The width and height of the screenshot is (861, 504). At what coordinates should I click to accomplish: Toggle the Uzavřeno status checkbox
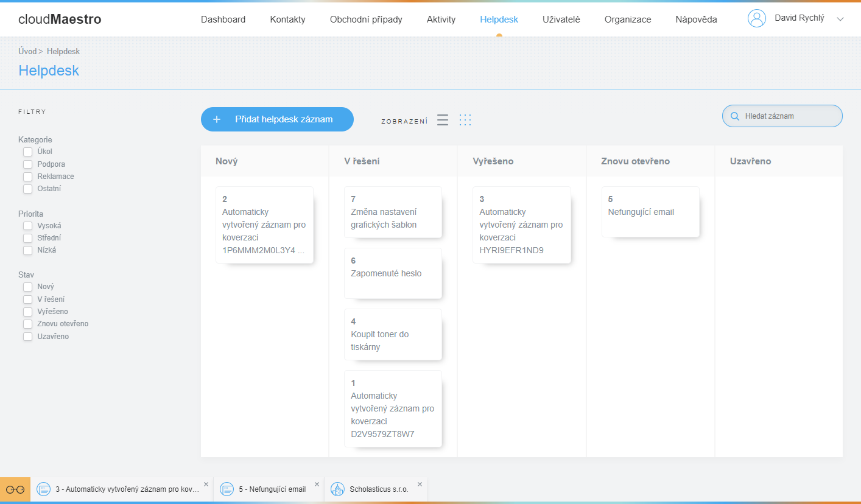(27, 337)
